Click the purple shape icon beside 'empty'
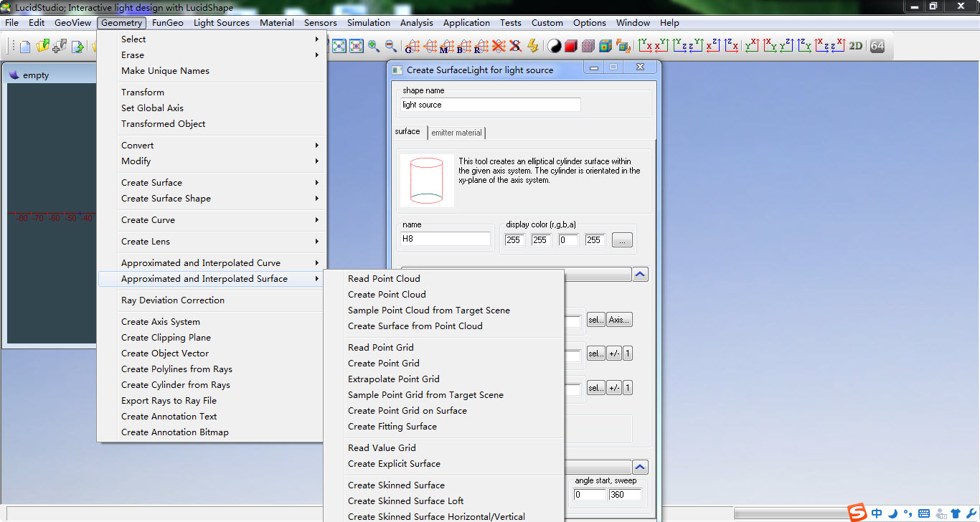This screenshot has height=522, width=980. (14, 75)
